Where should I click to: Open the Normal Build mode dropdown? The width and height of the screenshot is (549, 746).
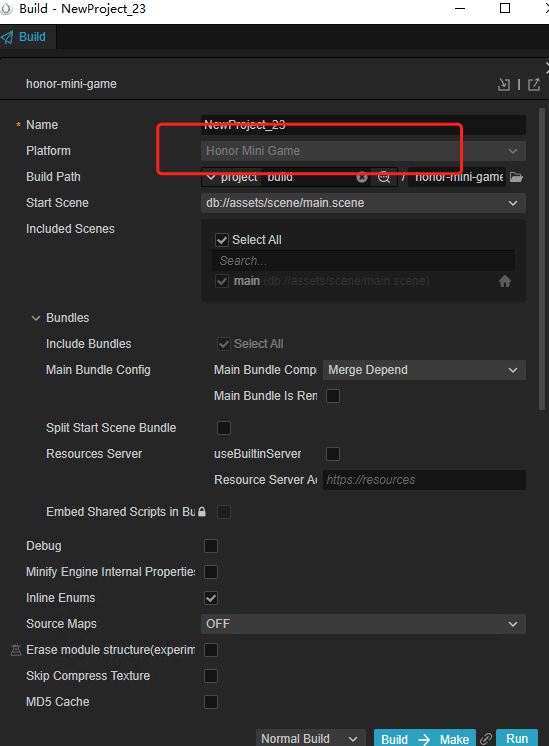[311, 738]
